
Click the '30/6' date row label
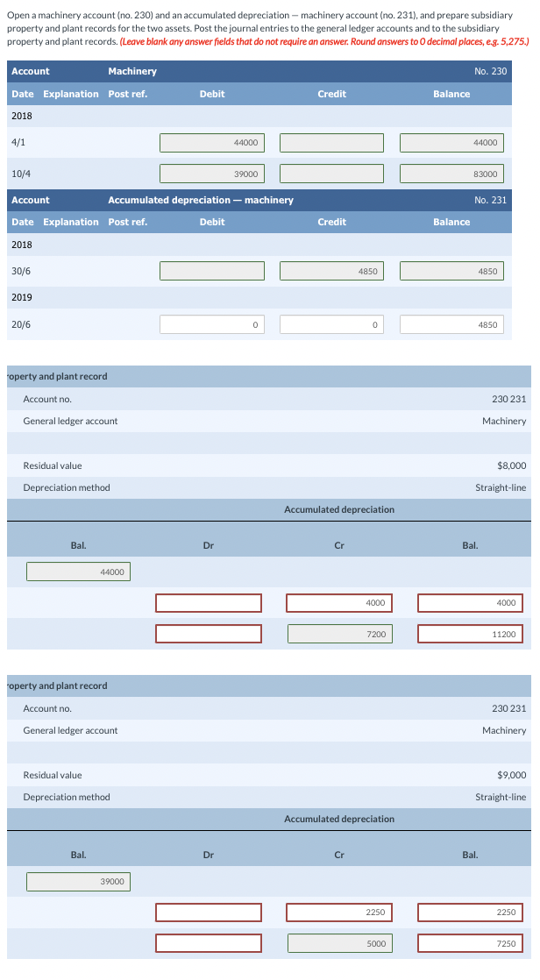[x=21, y=271]
